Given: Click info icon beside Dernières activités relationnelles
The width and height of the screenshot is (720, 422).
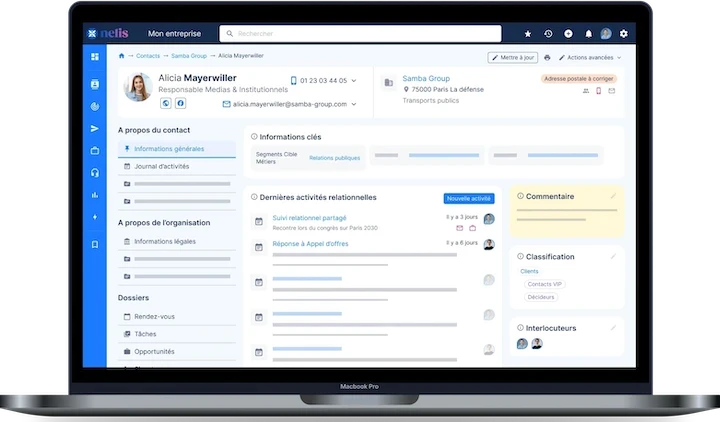Looking at the screenshot, I should point(254,197).
